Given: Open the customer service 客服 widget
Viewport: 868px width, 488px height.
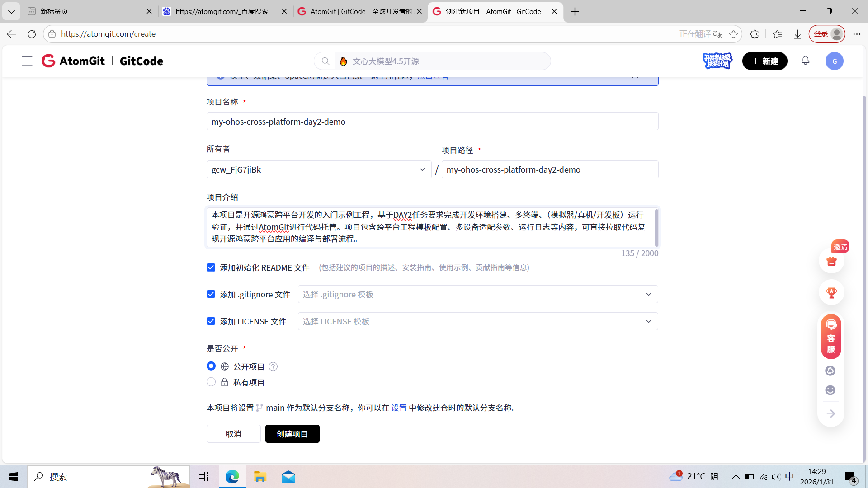Looking at the screenshot, I should pyautogui.click(x=831, y=337).
